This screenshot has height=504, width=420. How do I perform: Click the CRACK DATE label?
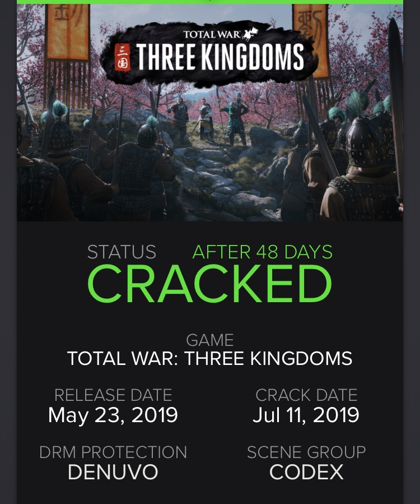pyautogui.click(x=306, y=395)
